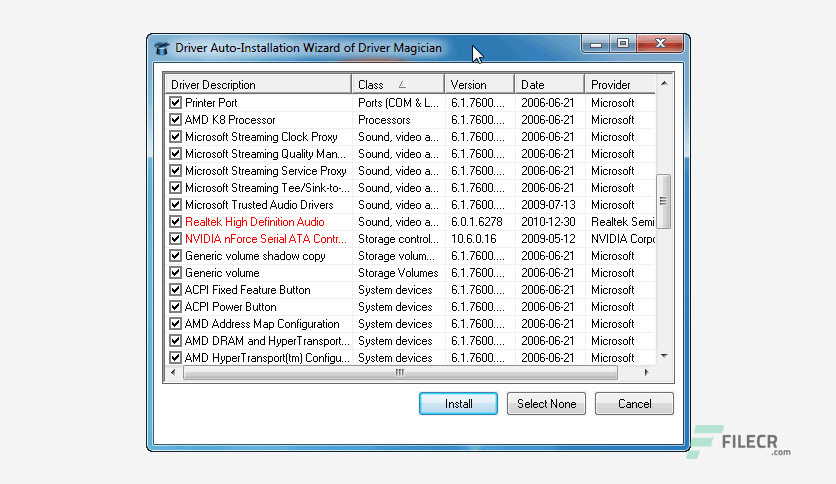Click the 'Storage control...' class cell
Viewport: 836px width, 484px height.
pos(398,239)
